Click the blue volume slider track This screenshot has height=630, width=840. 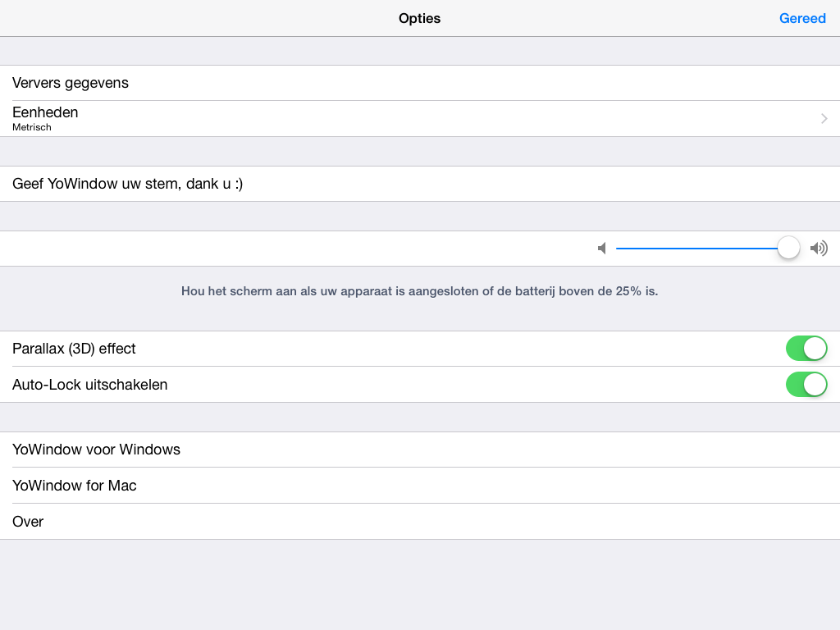pyautogui.click(x=697, y=249)
